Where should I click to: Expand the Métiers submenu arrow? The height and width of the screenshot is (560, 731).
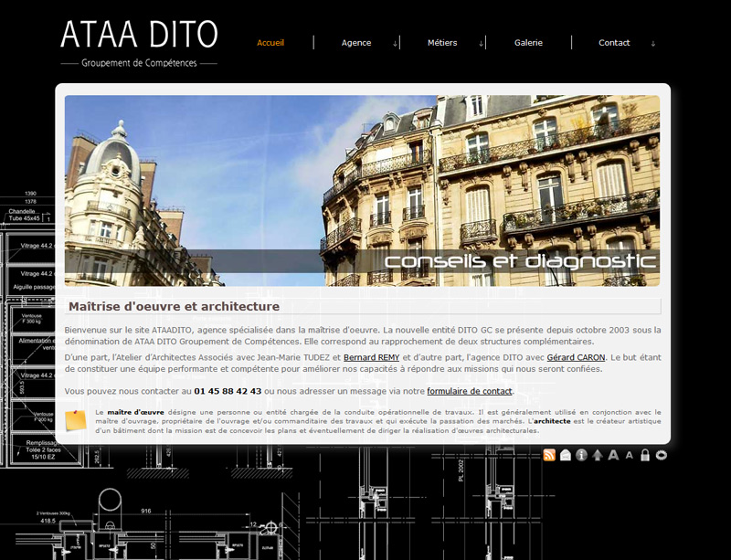pyautogui.click(x=481, y=44)
